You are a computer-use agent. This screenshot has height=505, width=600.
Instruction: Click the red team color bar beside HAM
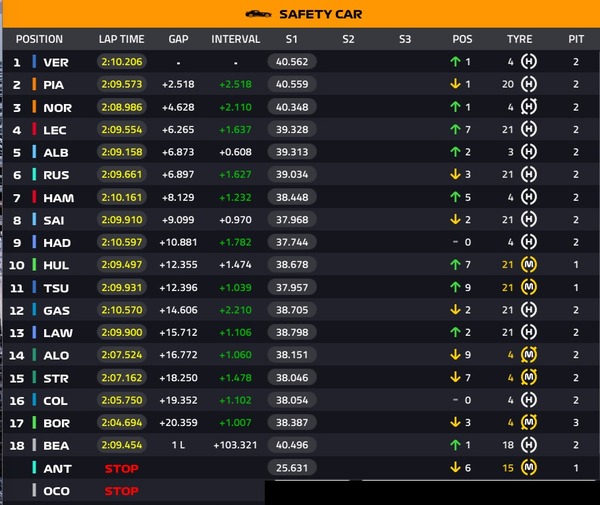(x=34, y=197)
